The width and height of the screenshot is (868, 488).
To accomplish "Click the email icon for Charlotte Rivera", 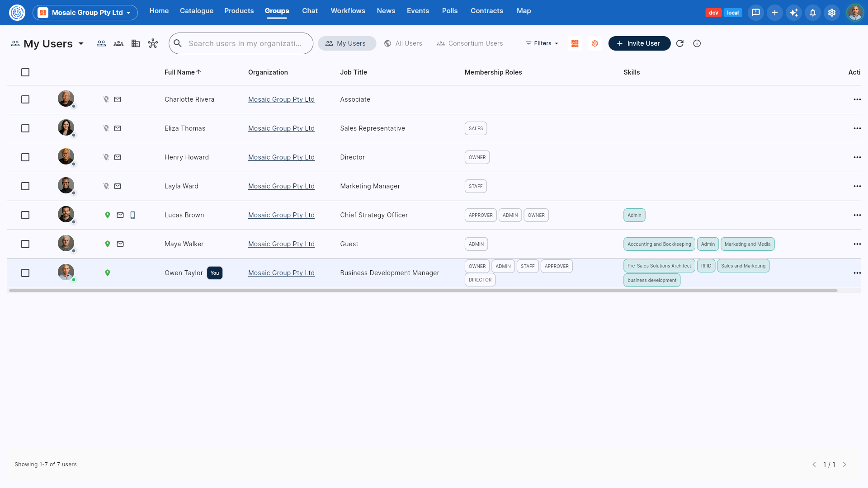I will [118, 99].
